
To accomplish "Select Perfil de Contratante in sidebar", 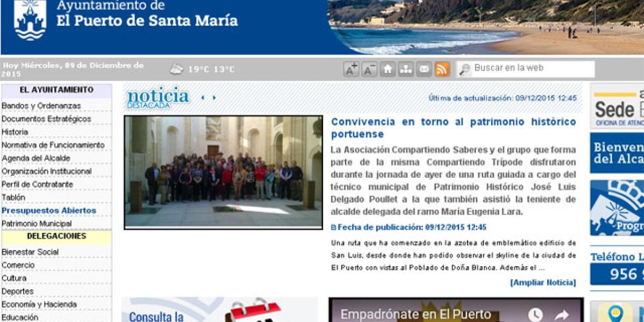I will 38,184.
